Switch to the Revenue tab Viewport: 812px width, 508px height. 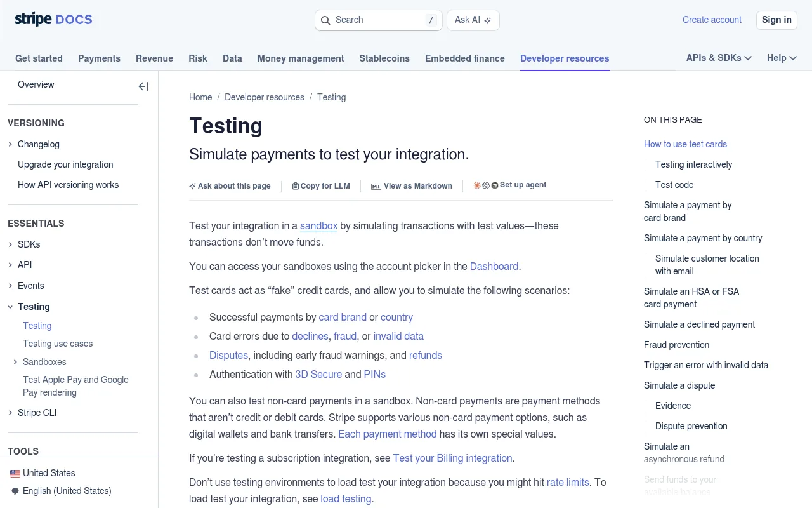tap(154, 58)
